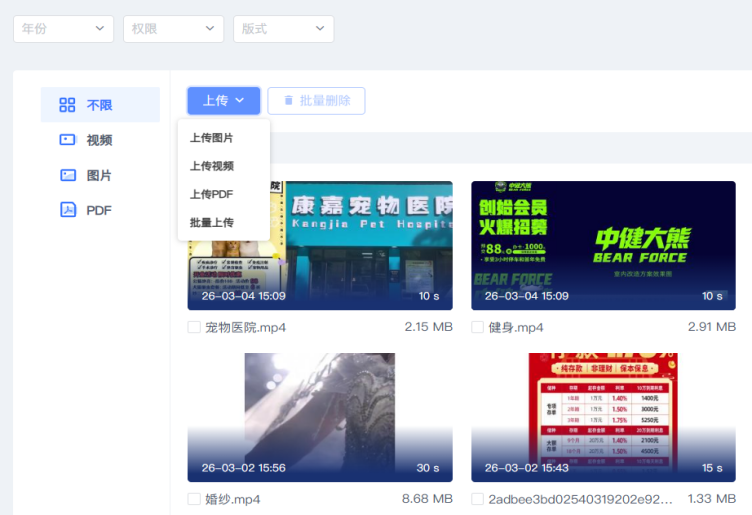Screen dimensions: 752x515
Task: Click 批量上传 in the upload menu
Action: click(x=212, y=222)
